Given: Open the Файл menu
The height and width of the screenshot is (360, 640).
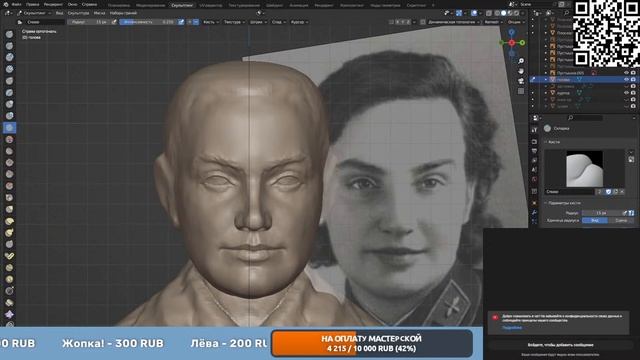Looking at the screenshot, I should [x=16, y=4].
